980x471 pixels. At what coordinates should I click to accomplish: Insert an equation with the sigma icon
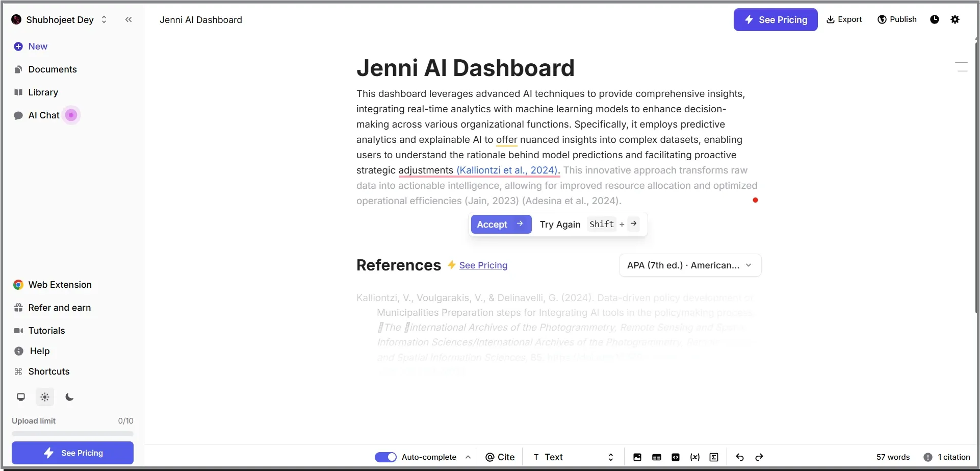coord(714,457)
